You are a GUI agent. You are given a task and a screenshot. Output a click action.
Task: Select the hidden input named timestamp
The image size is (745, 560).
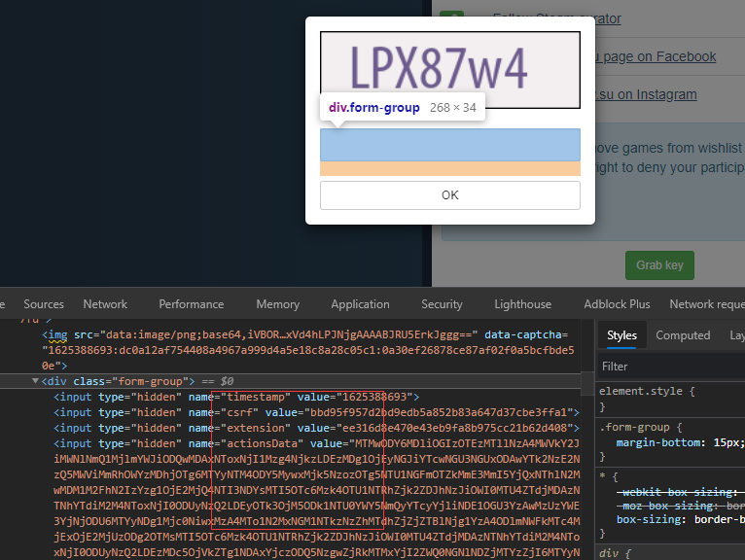(236, 397)
